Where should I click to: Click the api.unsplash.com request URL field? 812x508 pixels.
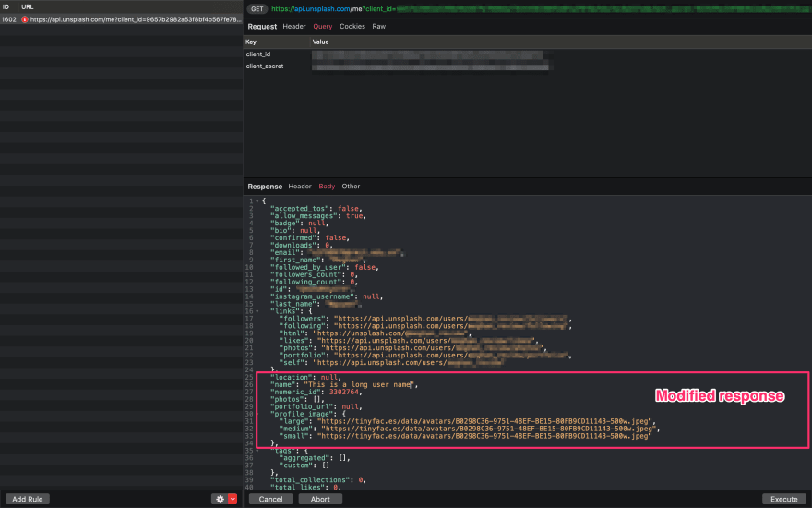point(540,9)
